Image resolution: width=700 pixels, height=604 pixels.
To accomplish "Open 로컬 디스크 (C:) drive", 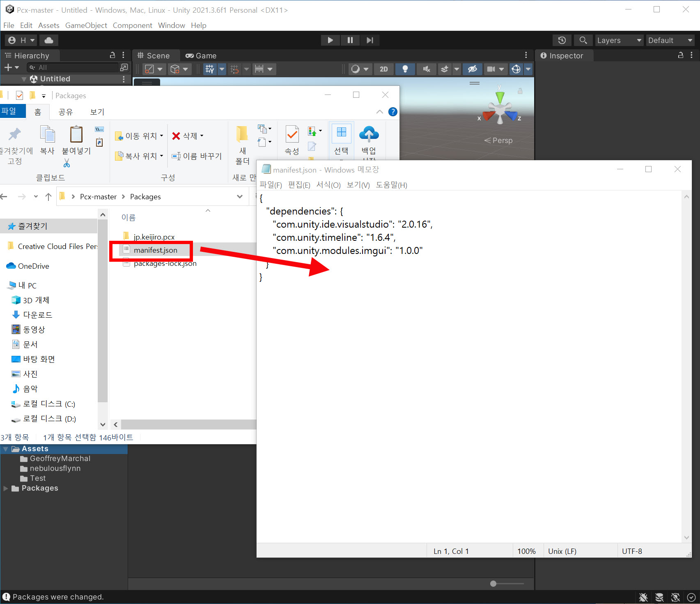I will click(44, 404).
